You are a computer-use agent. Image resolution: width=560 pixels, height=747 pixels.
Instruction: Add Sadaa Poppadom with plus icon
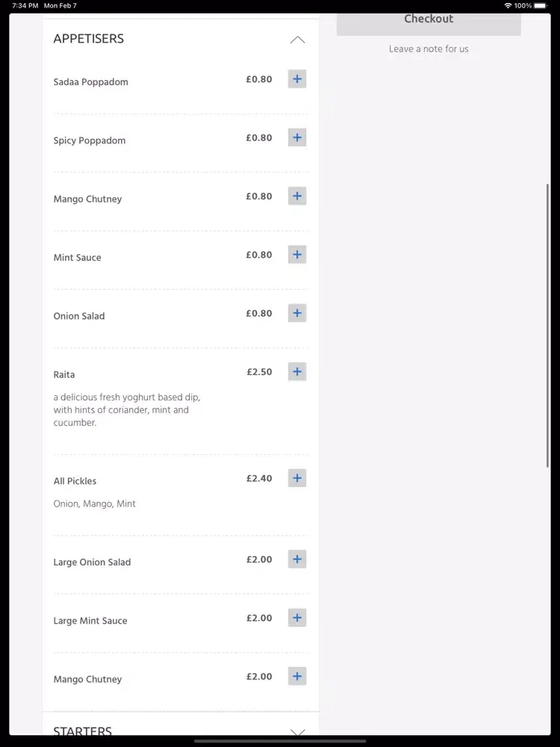click(x=297, y=79)
